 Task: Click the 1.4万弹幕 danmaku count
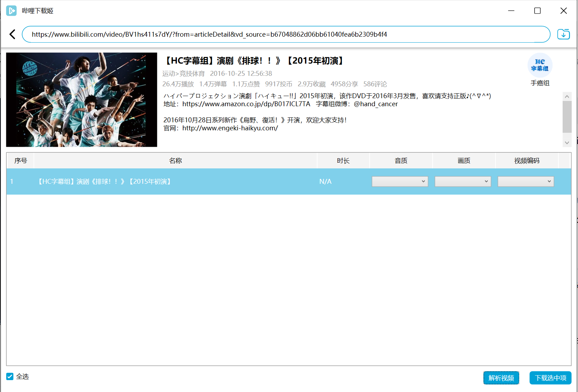click(x=213, y=84)
